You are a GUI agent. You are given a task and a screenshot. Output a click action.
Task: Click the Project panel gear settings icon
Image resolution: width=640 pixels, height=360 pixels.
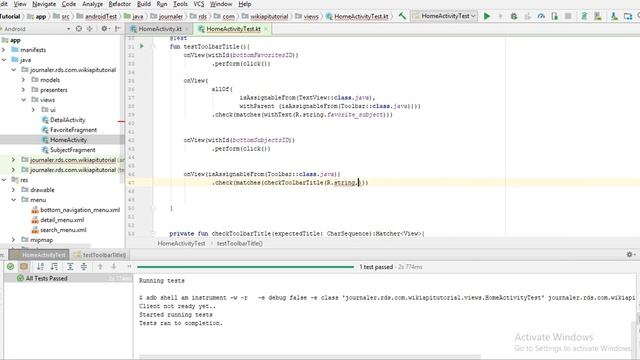point(104,29)
